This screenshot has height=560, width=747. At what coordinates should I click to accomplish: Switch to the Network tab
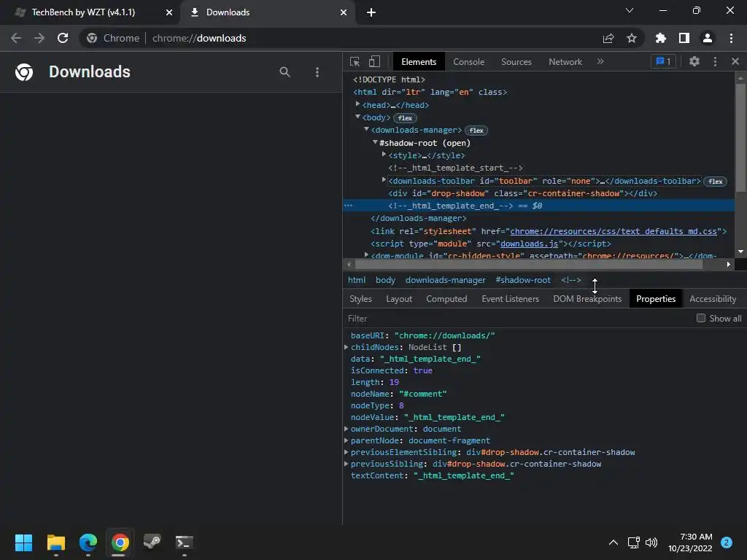[x=565, y=61]
